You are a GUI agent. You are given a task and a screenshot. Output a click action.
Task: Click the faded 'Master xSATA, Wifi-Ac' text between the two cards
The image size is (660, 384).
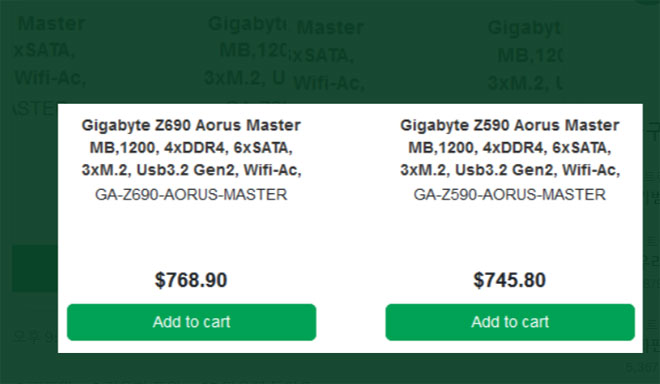click(x=328, y=55)
